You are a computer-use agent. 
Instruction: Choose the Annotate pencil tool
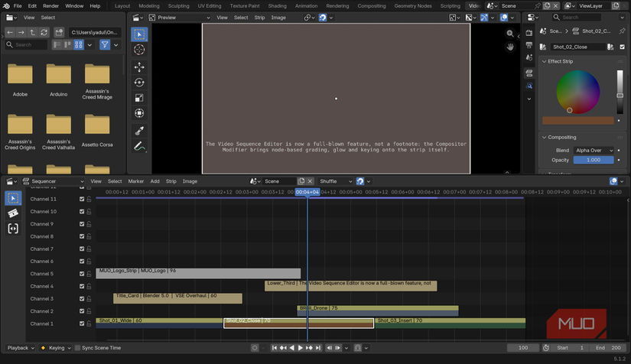(x=139, y=147)
